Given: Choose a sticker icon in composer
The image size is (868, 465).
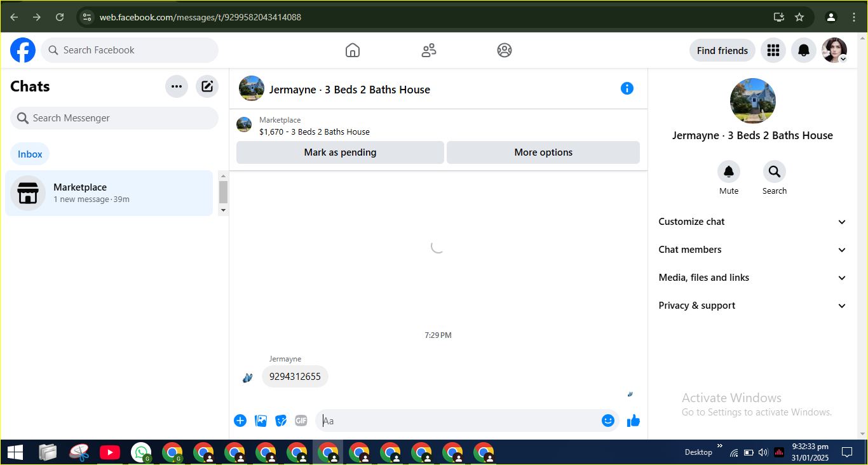Looking at the screenshot, I should [281, 421].
